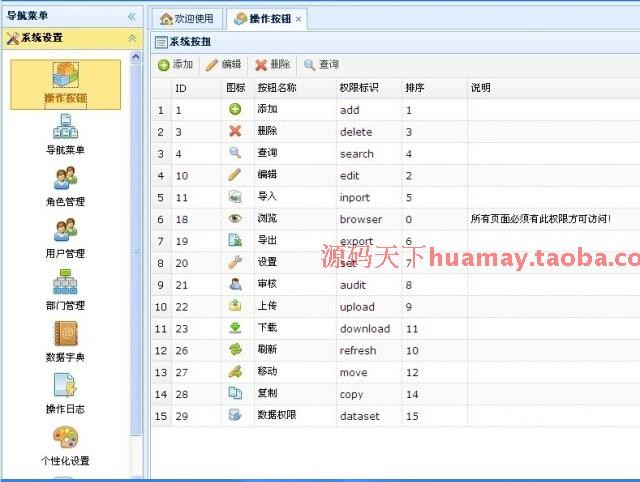
Task: Open the 操作按钮 sidebar icon
Action: 65,84
